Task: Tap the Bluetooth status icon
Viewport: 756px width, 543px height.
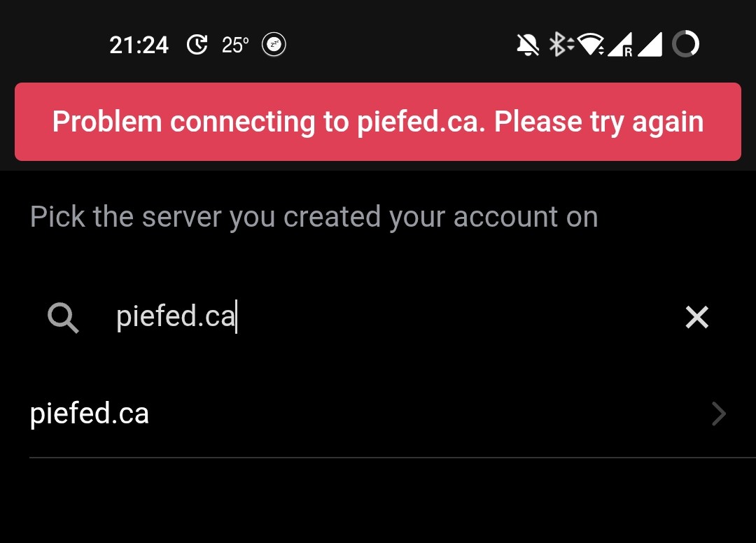Action: click(561, 44)
